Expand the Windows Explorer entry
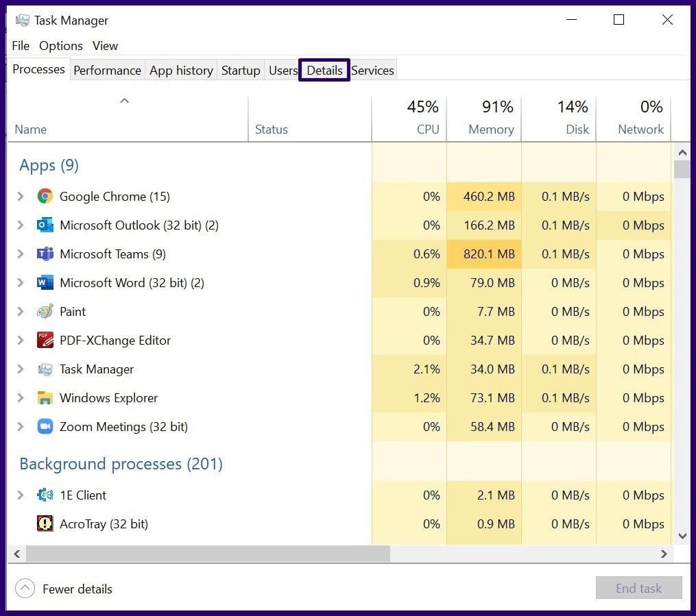Screen dimensions: 696x616 pyautogui.click(x=21, y=398)
